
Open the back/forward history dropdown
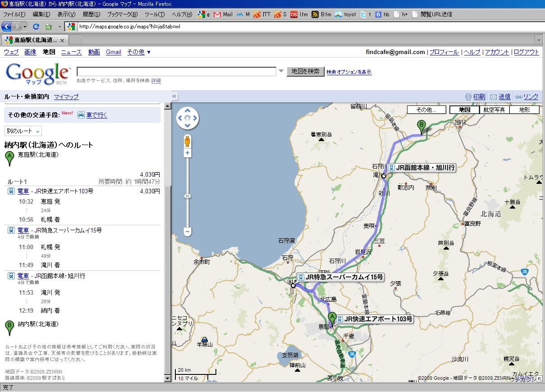(x=25, y=27)
